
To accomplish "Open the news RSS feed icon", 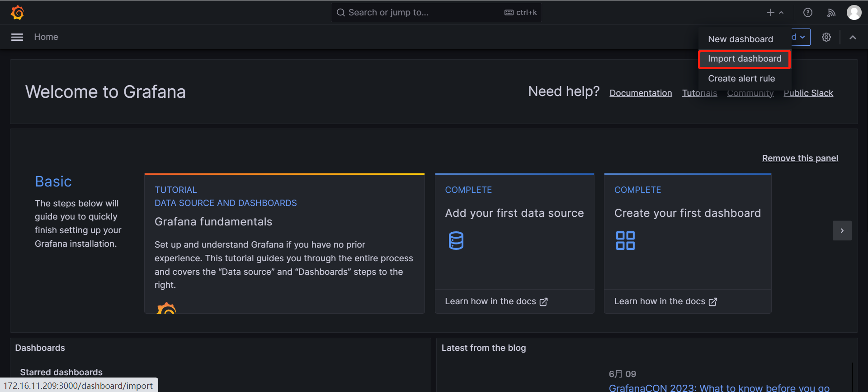I will point(831,13).
